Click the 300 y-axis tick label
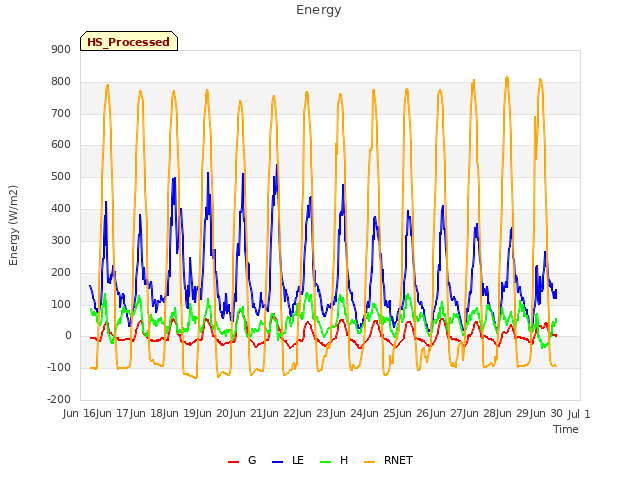Image resolution: width=640 pixels, height=480 pixels. tap(61, 240)
